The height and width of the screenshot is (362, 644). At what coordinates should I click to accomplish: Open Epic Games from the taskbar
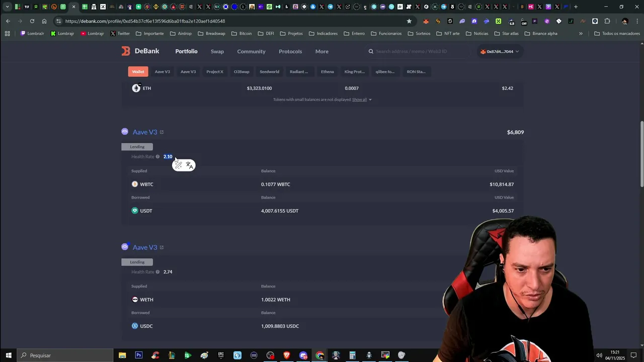[221, 355]
